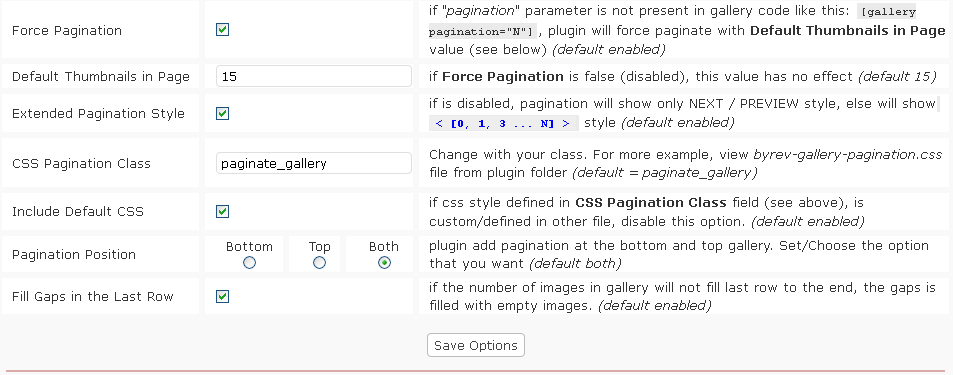Toggle the Force Pagination checkbox

222,30
